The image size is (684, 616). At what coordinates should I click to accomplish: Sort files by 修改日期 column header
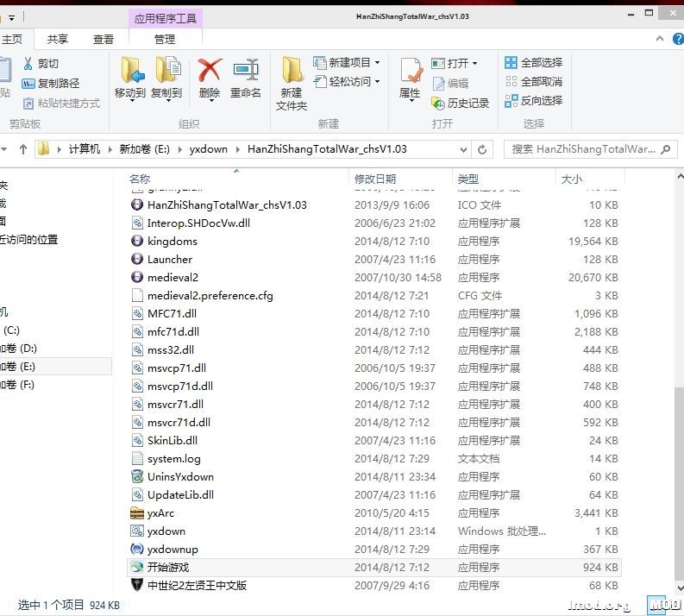click(x=375, y=179)
